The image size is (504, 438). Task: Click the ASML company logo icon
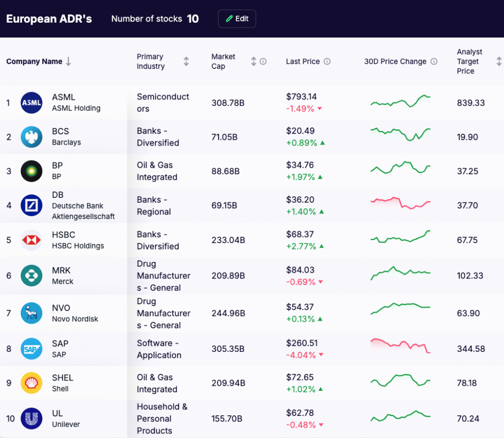coord(31,103)
